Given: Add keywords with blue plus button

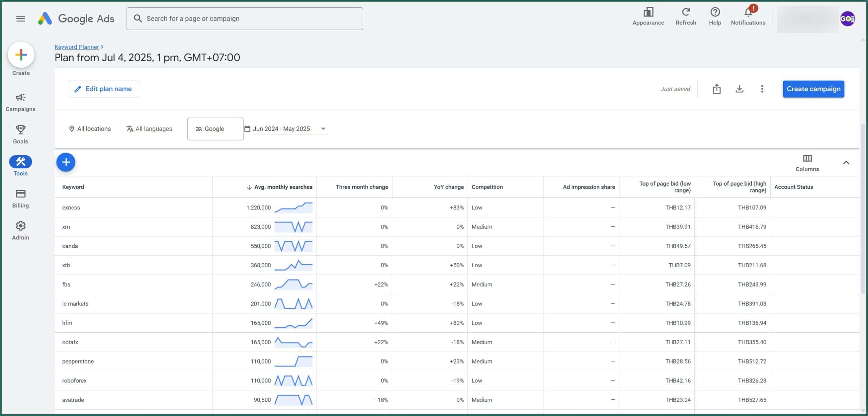Looking at the screenshot, I should tap(66, 162).
